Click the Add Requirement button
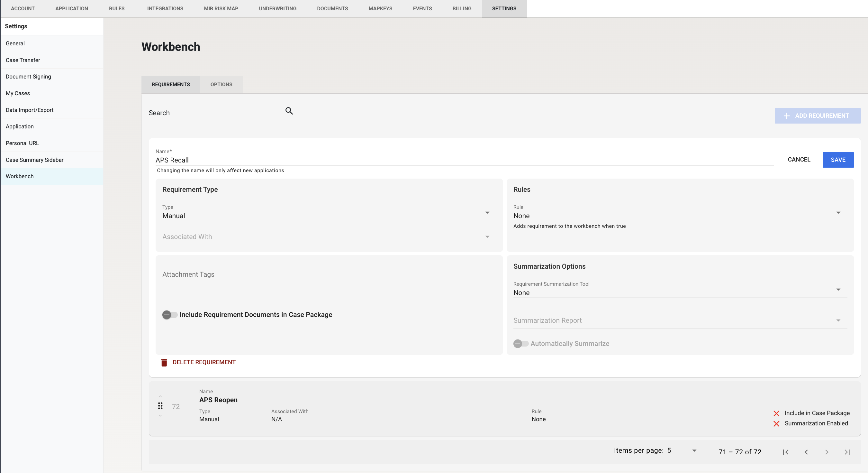This screenshot has height=473, width=868. point(818,116)
